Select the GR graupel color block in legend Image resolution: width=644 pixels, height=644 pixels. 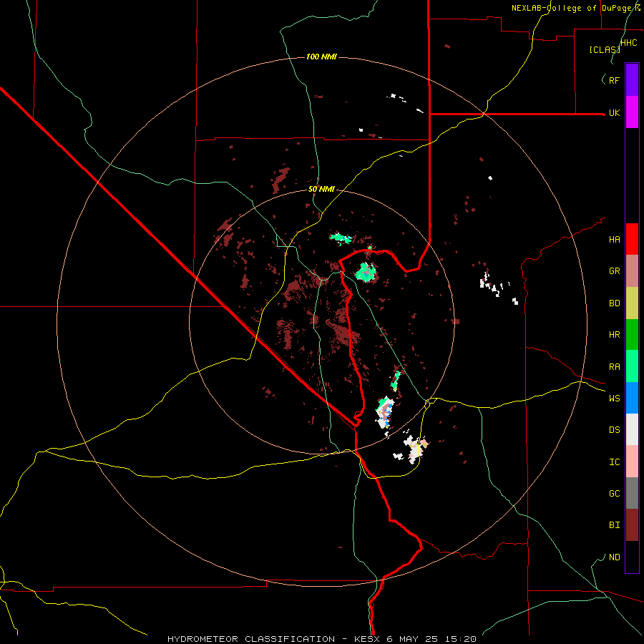(x=632, y=271)
